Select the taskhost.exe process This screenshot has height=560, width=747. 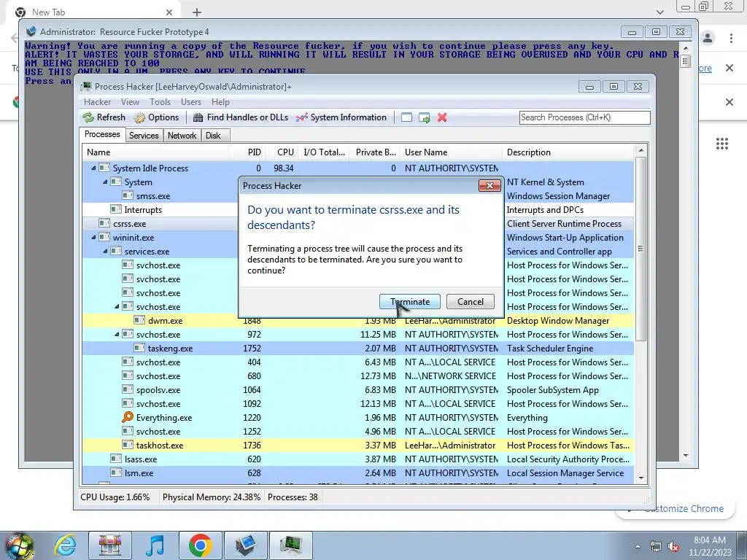click(357, 445)
